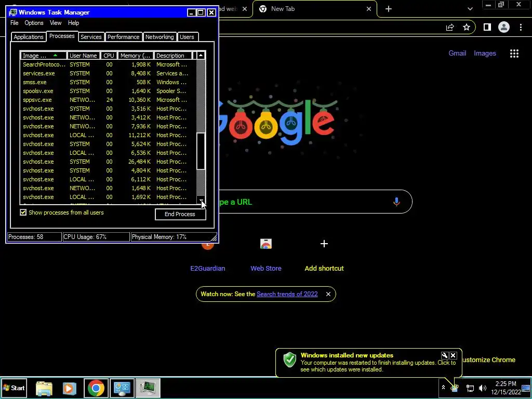Click the process list scrollbar thumb

coord(201,151)
